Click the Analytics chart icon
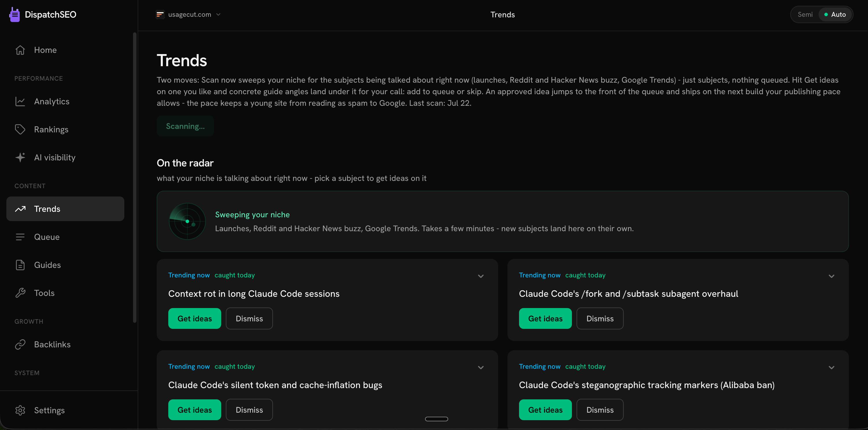 [x=20, y=101]
